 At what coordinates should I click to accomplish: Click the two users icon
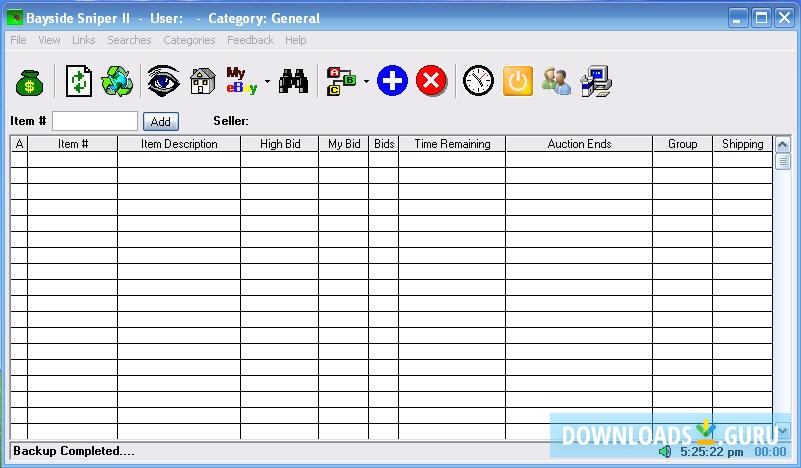(556, 81)
